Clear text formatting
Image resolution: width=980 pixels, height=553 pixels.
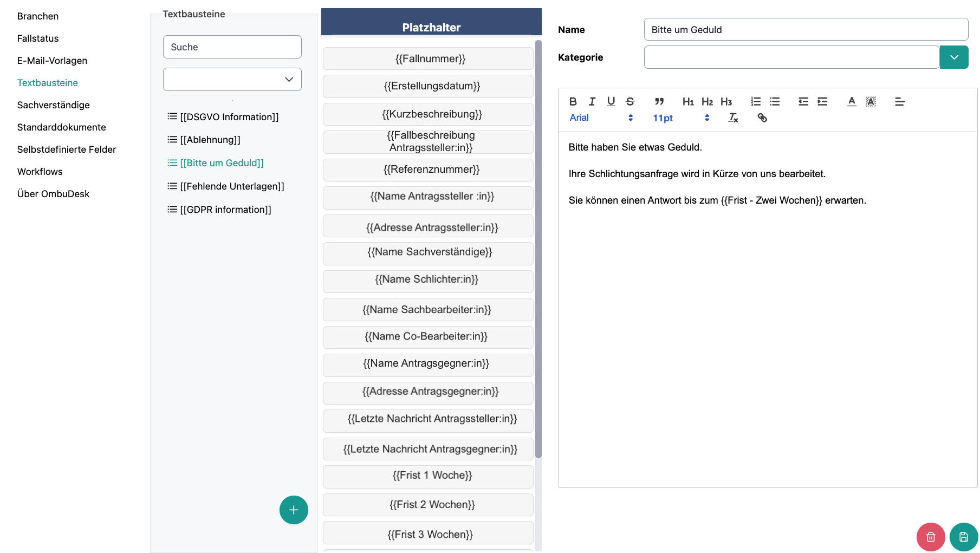pos(733,118)
